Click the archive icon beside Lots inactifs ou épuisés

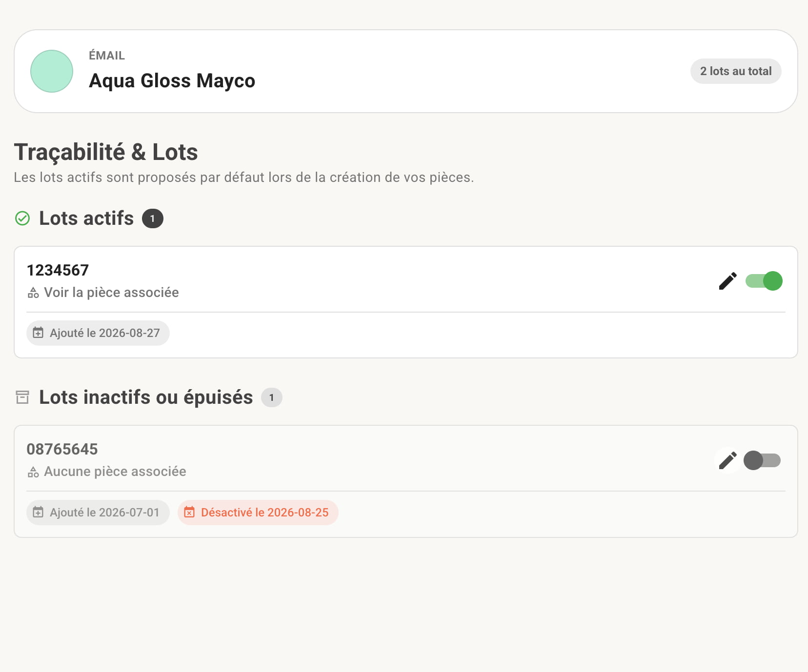pos(22,397)
